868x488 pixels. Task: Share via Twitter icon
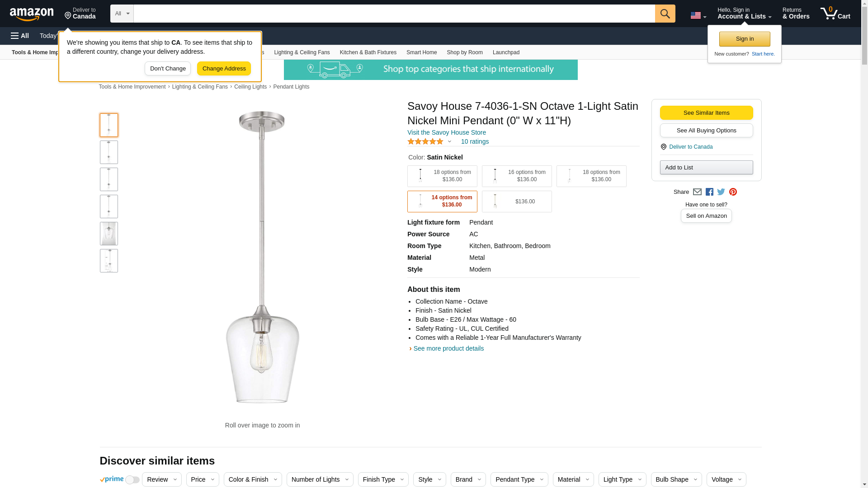point(721,192)
